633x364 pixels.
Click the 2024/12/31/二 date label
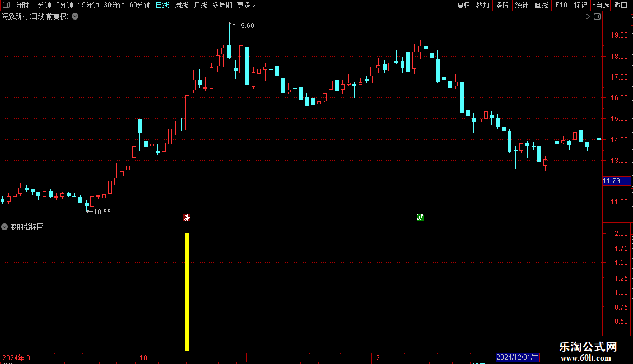click(x=518, y=357)
